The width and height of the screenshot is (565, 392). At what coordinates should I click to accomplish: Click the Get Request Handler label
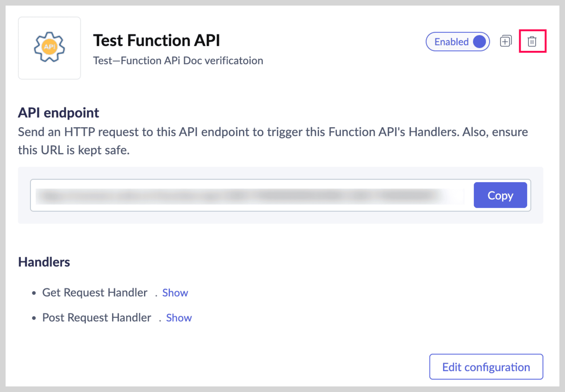tap(95, 293)
